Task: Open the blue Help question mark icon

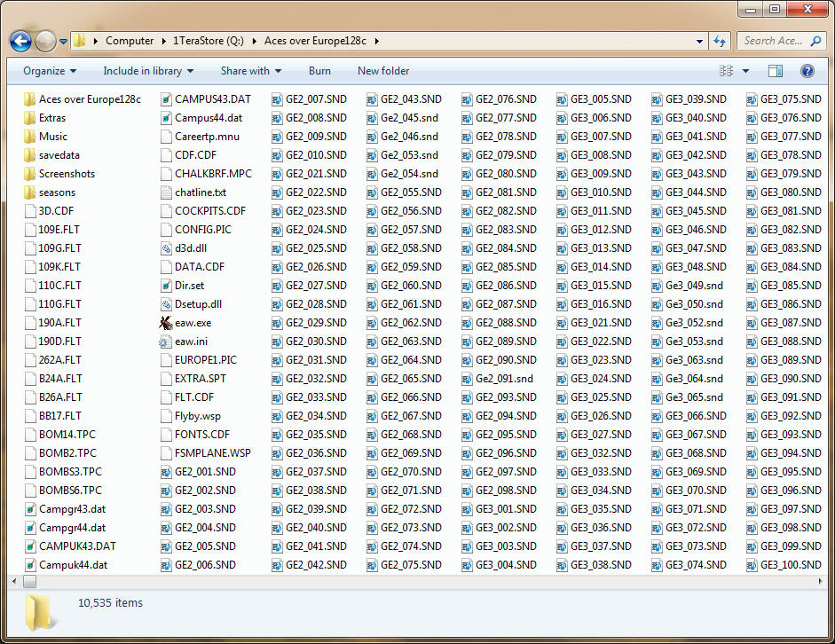Action: 807,71
